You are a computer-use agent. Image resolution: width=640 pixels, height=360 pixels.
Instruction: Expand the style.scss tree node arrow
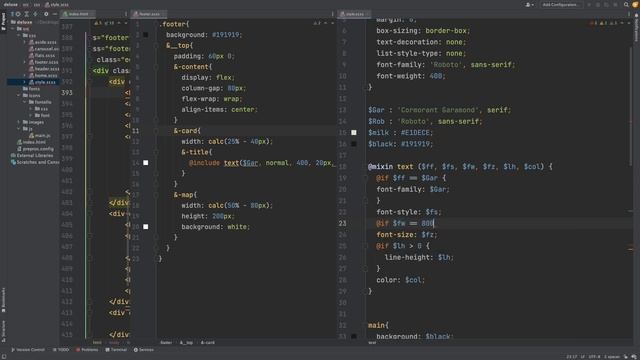(x=24, y=82)
